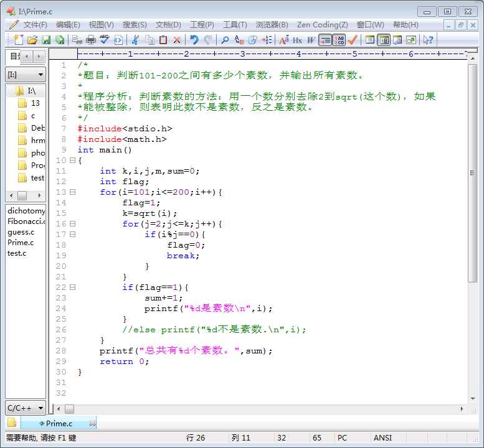Toggle Auto Indent toolbar button
This screenshot has height=448, width=484.
pyautogui.click(x=325, y=40)
